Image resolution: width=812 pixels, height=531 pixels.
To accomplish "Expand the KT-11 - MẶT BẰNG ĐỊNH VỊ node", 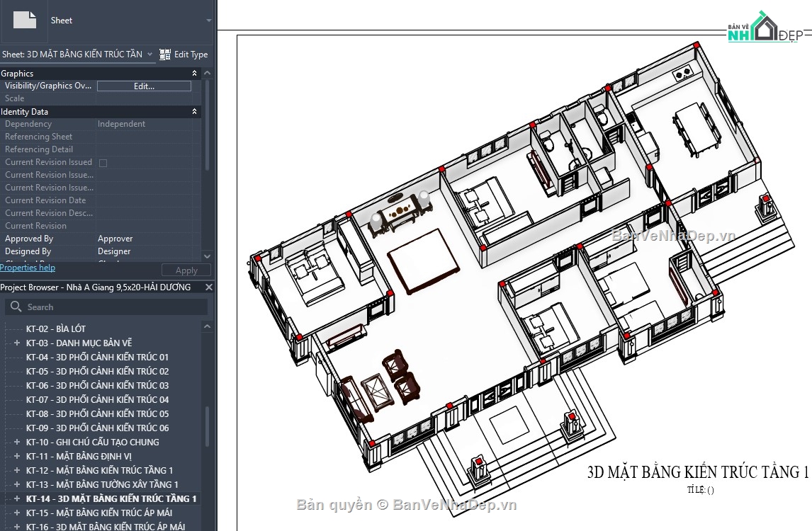I will point(17,456).
